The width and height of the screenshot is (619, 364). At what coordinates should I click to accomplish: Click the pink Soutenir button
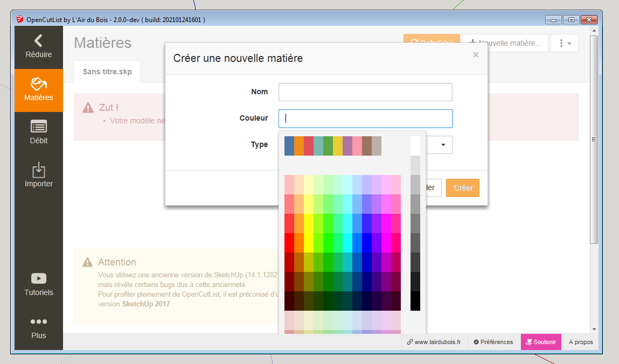(x=541, y=342)
